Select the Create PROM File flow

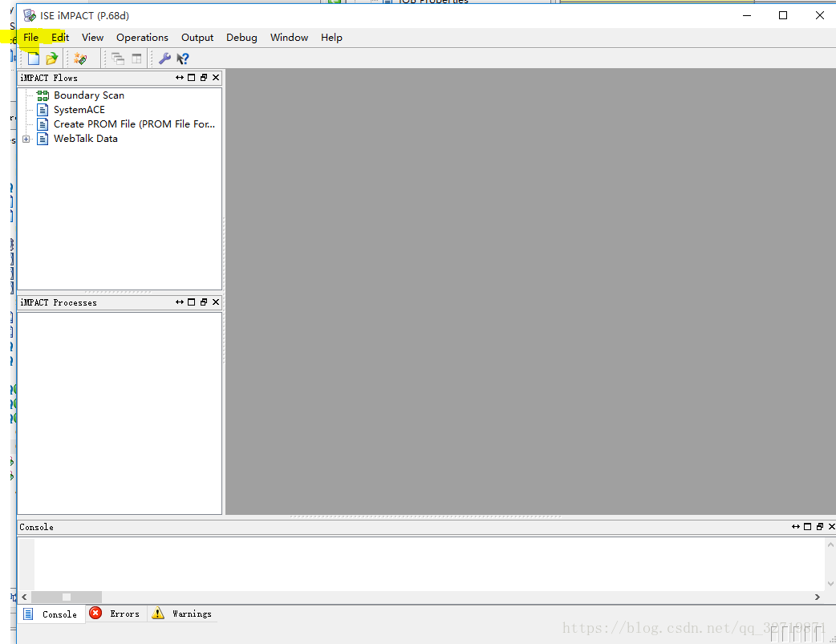134,124
